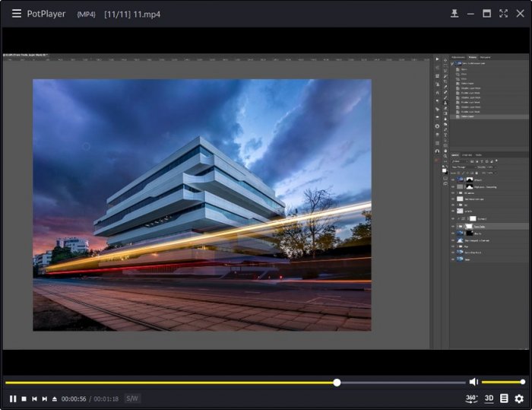The width and height of the screenshot is (532, 410).
Task: Minimize the PotPlayer window
Action: [x=470, y=14]
